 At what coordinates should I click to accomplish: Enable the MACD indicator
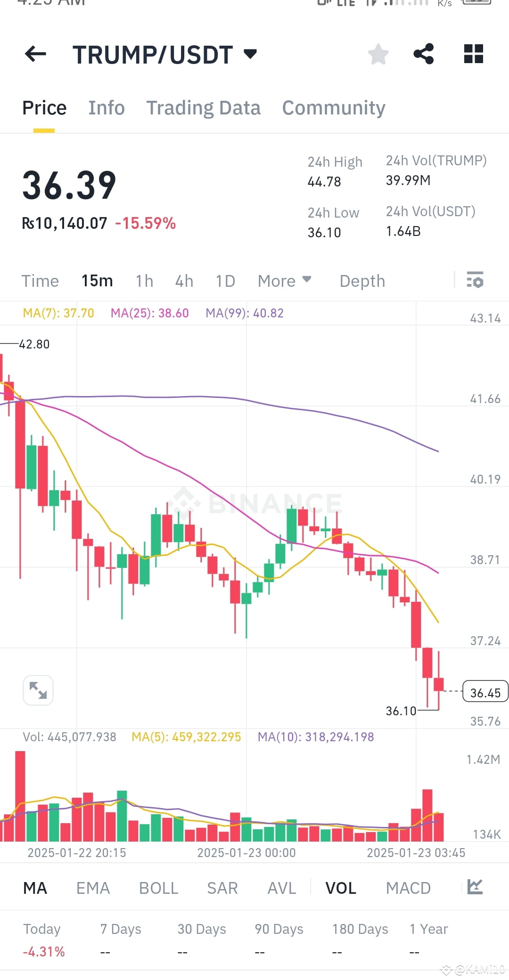click(x=408, y=887)
